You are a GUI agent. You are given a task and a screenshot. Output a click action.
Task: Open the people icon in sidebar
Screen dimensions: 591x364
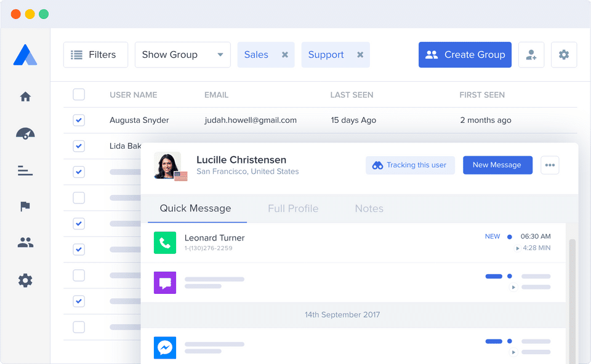coord(25,242)
